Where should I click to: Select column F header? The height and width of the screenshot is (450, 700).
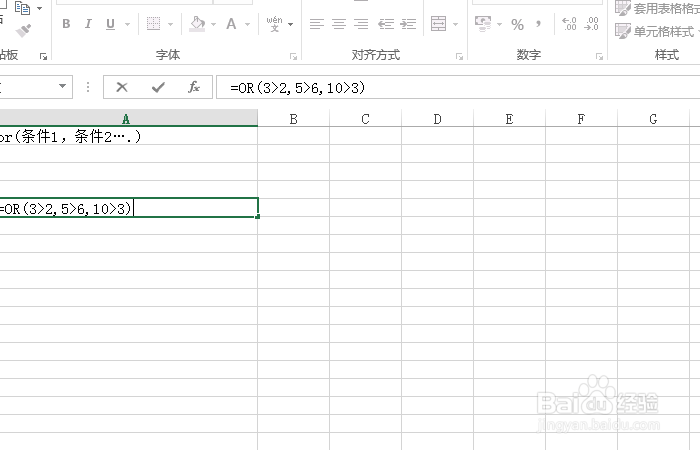581,119
